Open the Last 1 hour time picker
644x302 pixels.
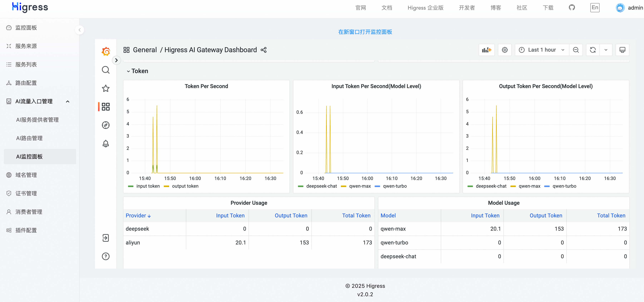542,50
